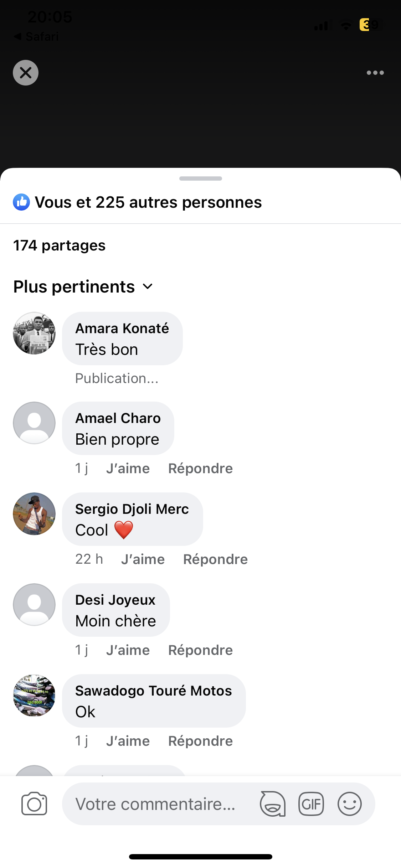The width and height of the screenshot is (401, 868).
Task: Open the avatar sticker picker
Action: (273, 804)
